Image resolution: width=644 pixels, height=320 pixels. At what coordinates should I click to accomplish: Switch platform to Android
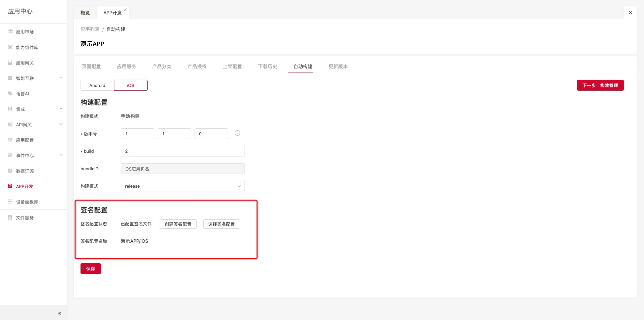97,85
